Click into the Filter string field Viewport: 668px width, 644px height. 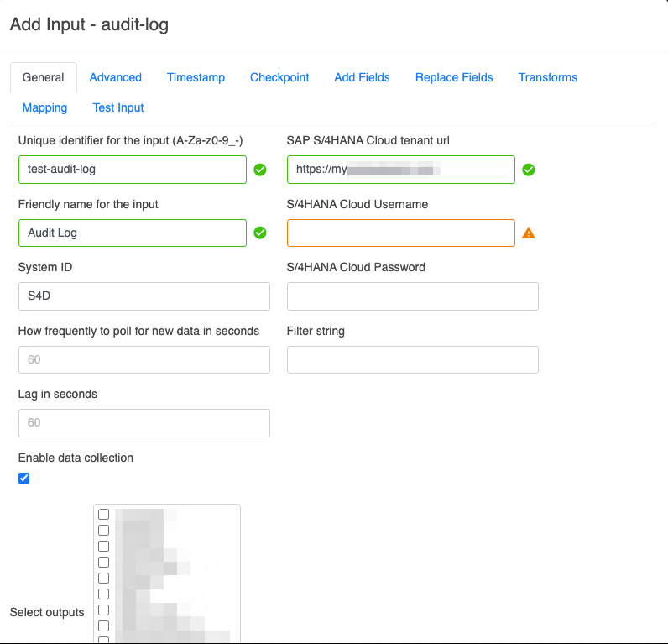click(412, 359)
